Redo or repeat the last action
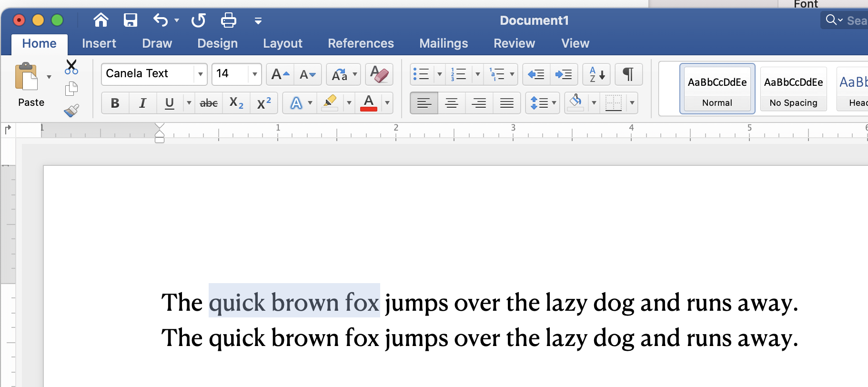The image size is (868, 387). (198, 20)
